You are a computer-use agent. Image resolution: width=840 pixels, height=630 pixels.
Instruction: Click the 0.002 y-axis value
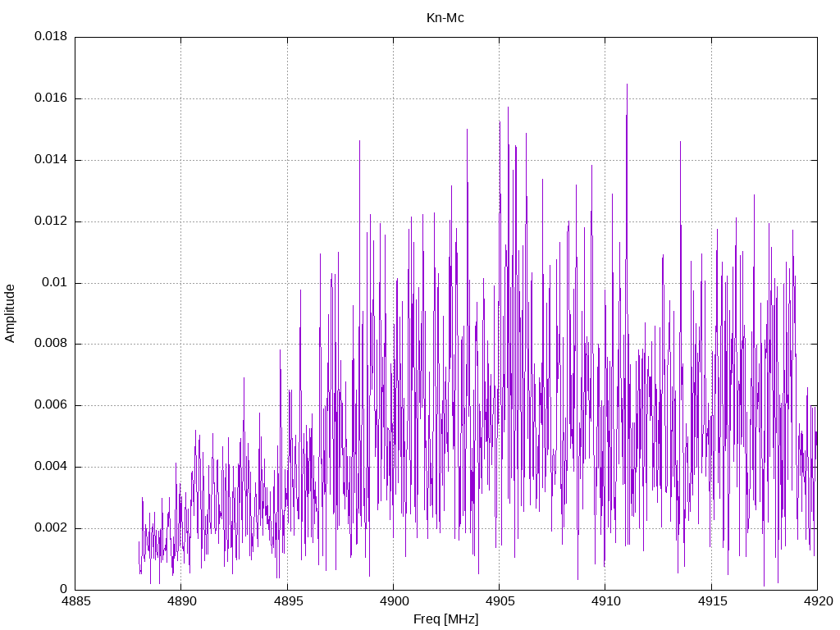(x=51, y=528)
